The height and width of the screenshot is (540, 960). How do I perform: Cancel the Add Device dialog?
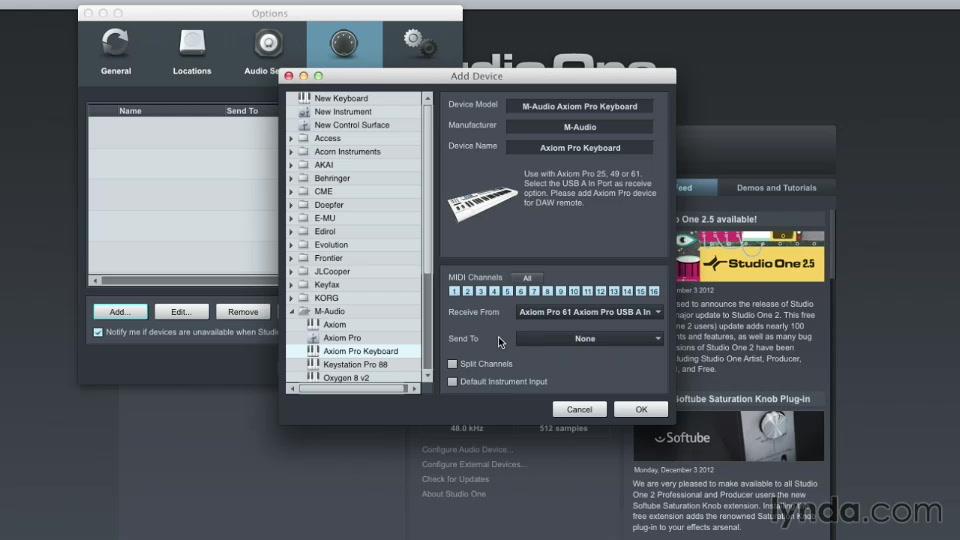(x=579, y=409)
